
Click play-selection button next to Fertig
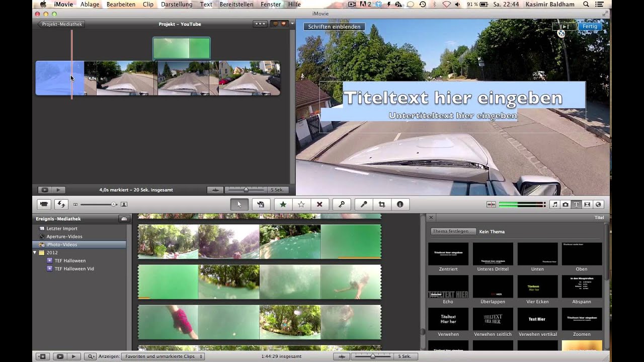[x=565, y=27]
